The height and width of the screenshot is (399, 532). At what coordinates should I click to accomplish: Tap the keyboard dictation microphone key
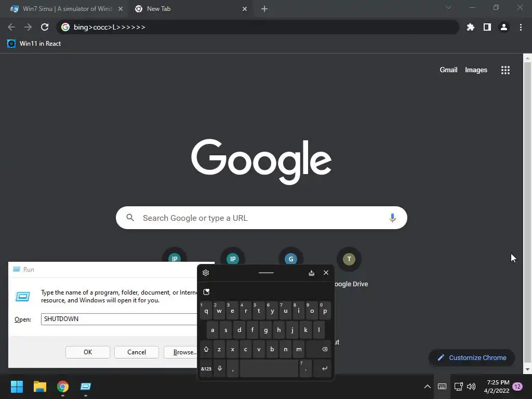220,368
